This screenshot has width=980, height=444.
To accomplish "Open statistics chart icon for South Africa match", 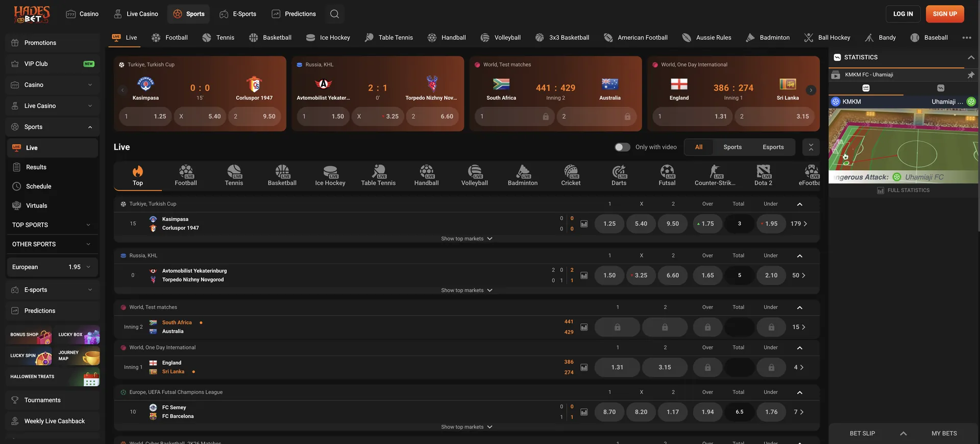I will tap(584, 327).
